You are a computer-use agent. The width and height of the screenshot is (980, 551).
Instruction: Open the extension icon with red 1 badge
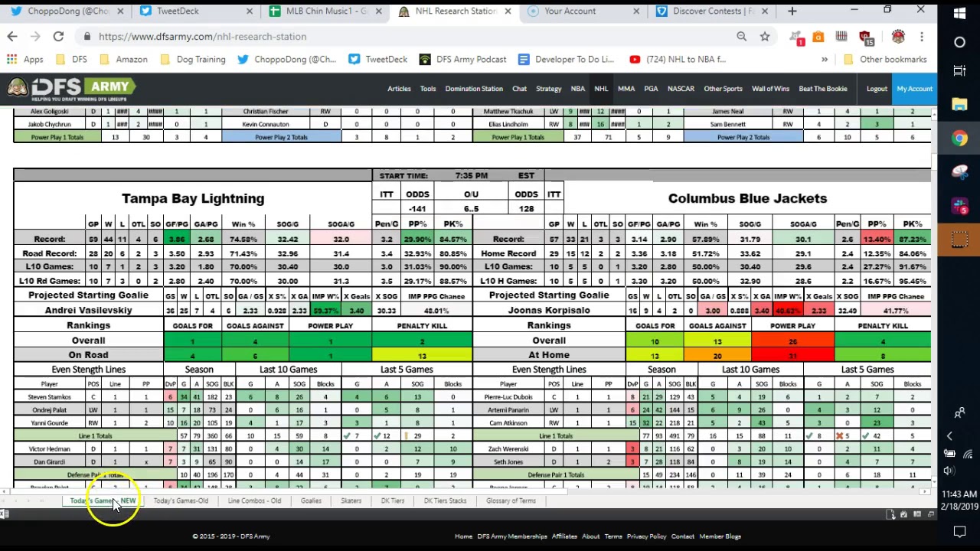797,37
